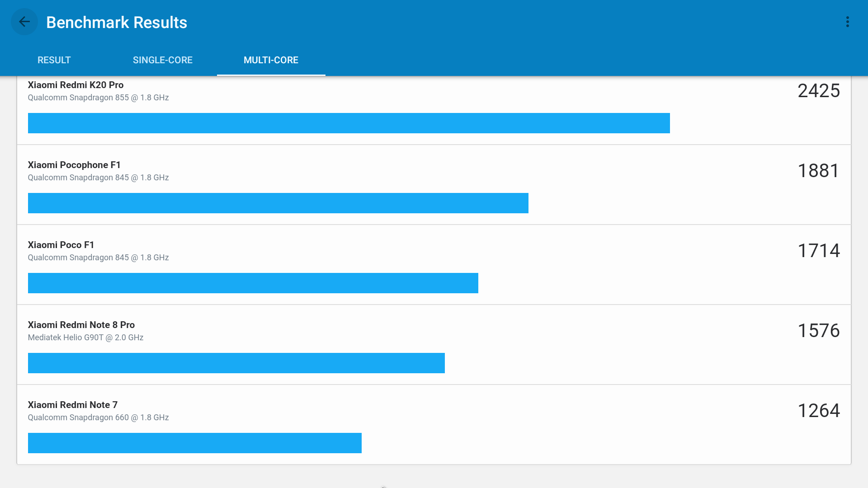Screen dimensions: 868x488
Task: Click the Poco F1 blue score bar
Action: (x=253, y=283)
